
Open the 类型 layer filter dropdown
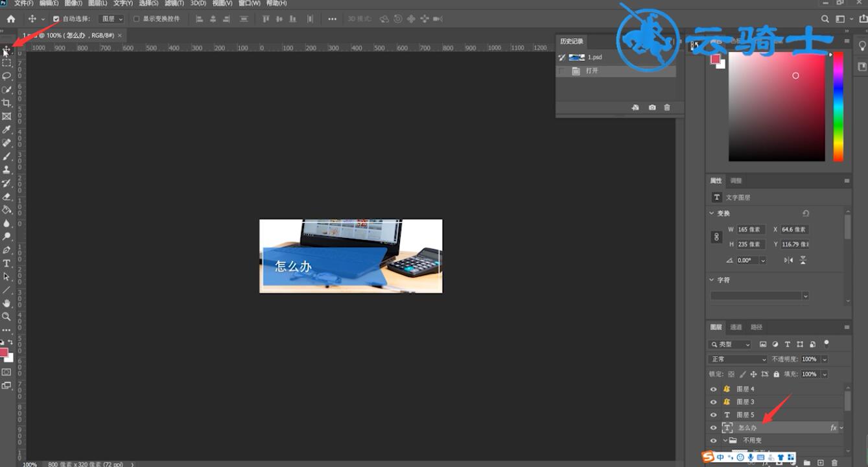click(x=730, y=344)
